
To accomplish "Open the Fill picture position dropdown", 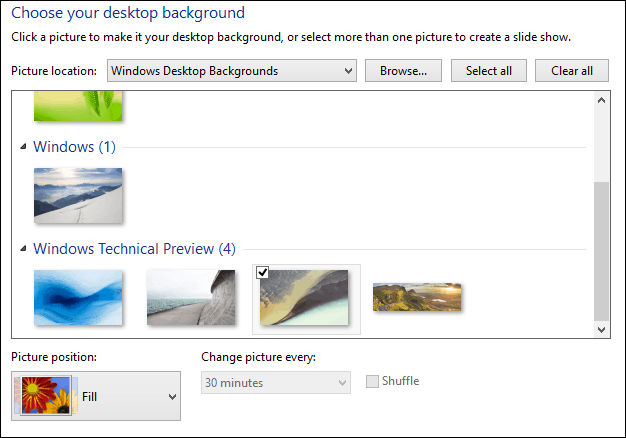I will [96, 396].
